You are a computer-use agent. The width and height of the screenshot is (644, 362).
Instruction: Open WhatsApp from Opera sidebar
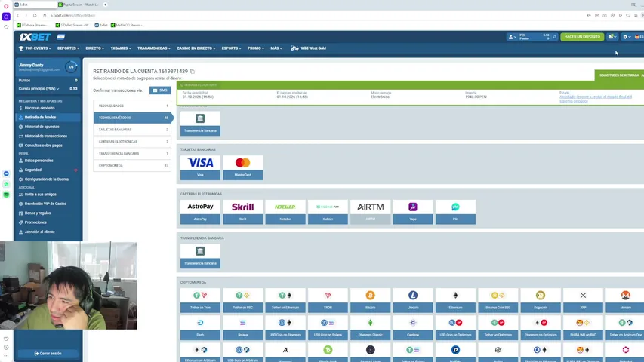pos(6,184)
